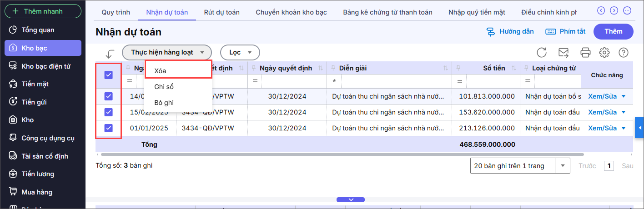This screenshot has height=209, width=644.
Task: Open the records-per-page dropdown
Action: (x=564, y=166)
